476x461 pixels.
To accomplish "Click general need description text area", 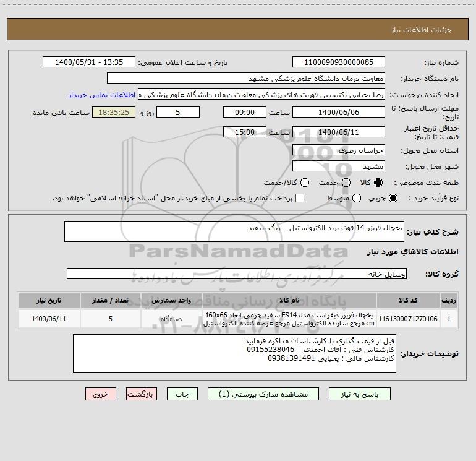I will [234, 231].
